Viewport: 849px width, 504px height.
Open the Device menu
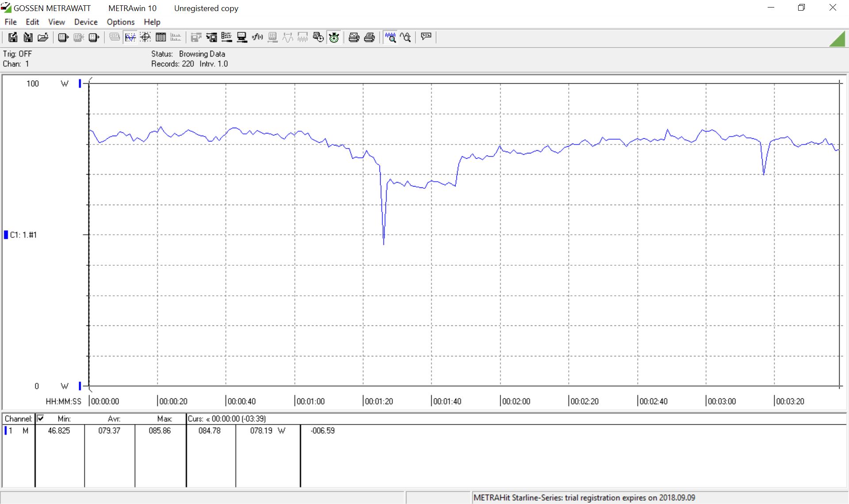tap(86, 22)
